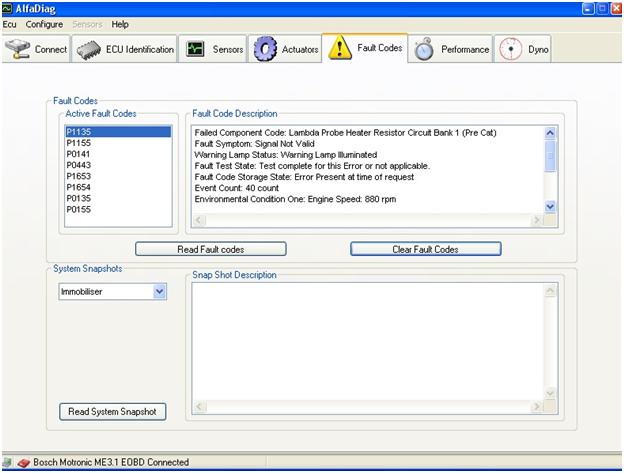624x473 pixels.
Task: Click the Fault Symptom: Signal Not Valid line
Action: (x=254, y=144)
